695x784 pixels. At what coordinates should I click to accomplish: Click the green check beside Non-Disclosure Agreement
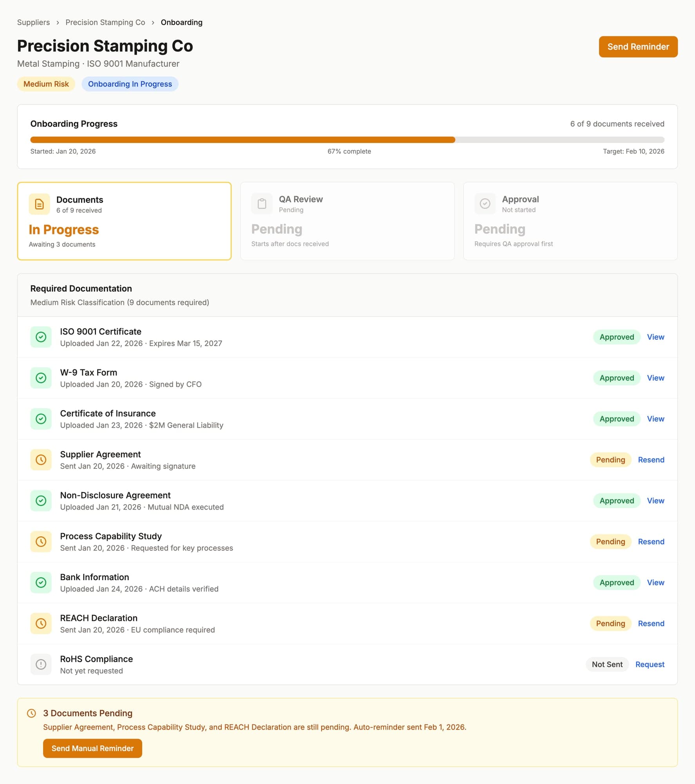tap(41, 501)
